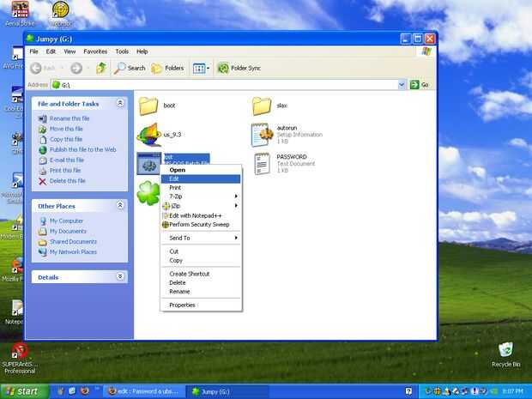The height and width of the screenshot is (399, 532).
Task: Go to My Computer in Other Places
Action: pos(66,221)
